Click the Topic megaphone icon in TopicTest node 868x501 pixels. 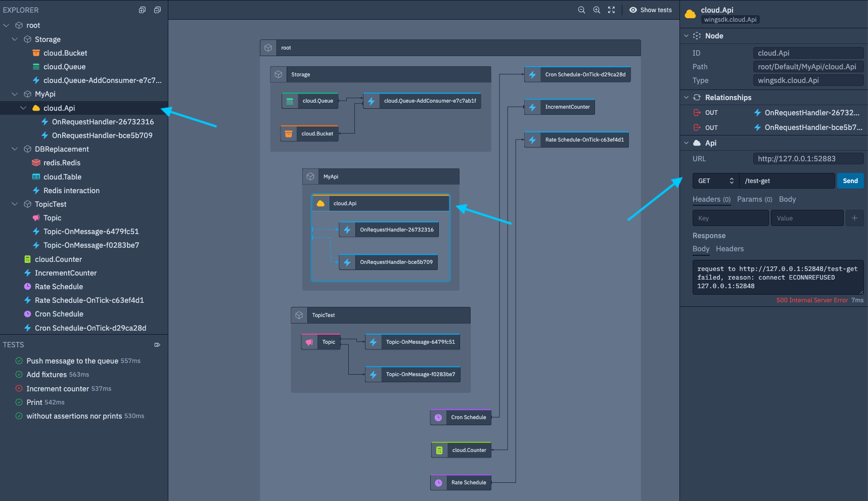[x=309, y=341]
